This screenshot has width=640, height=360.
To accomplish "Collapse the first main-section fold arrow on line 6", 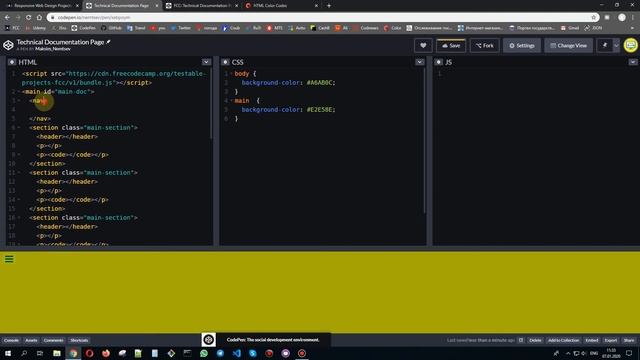I will (19, 127).
